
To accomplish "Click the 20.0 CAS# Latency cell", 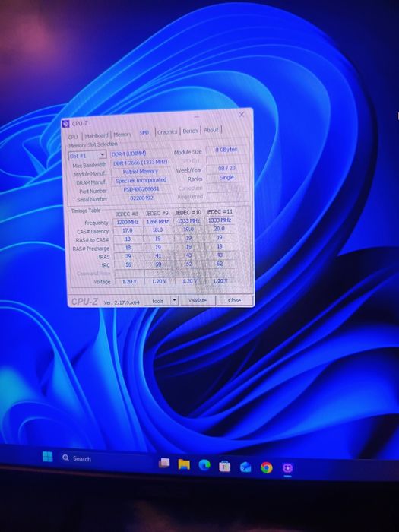I will (x=220, y=229).
